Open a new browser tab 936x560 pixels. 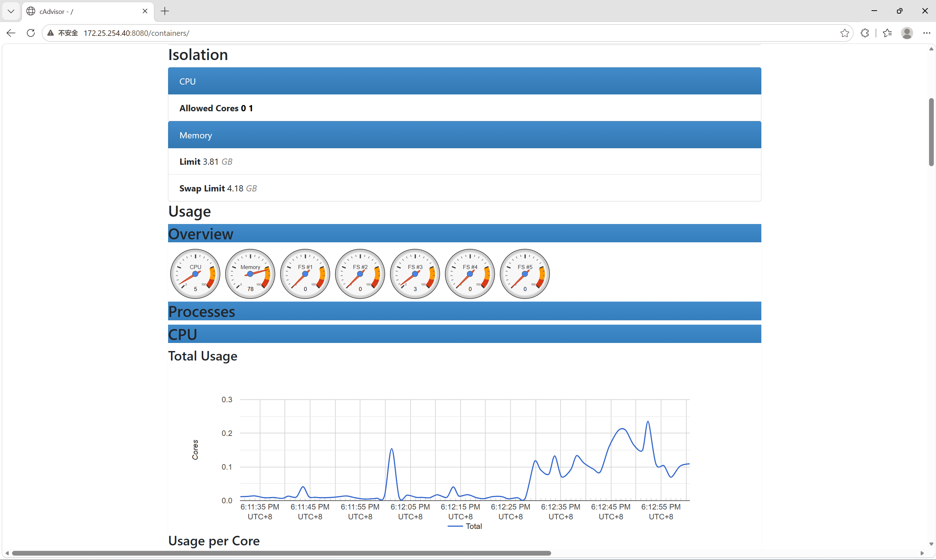coord(165,11)
